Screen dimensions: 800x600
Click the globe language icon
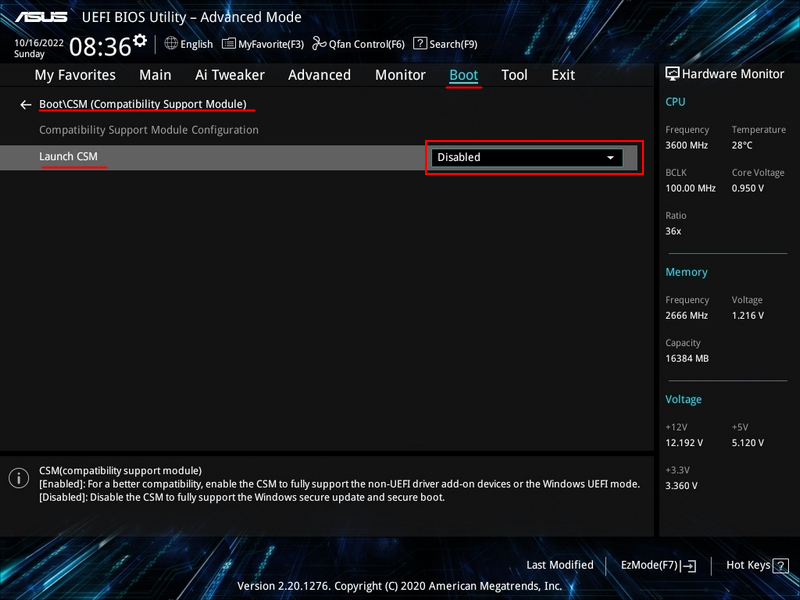click(x=171, y=43)
